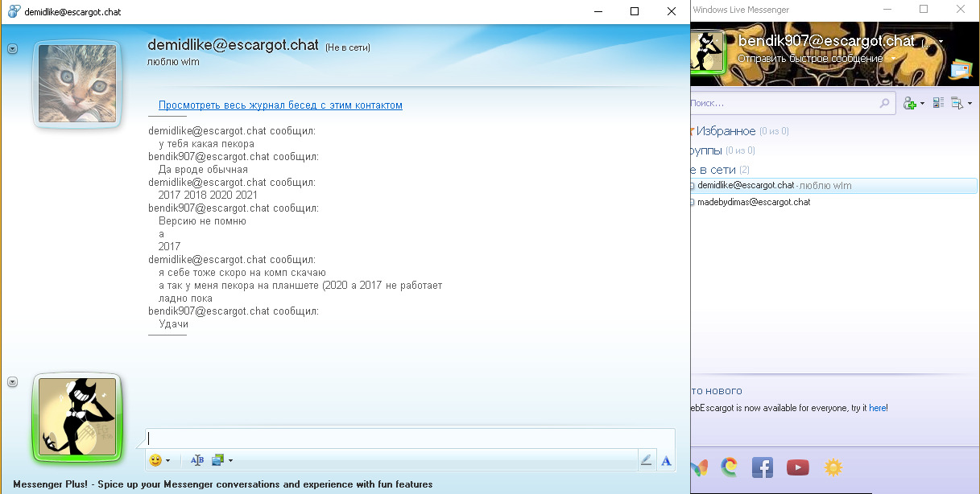Collapse contact's display picture with arrow
Screen dimensions: 980x494
(12, 48)
